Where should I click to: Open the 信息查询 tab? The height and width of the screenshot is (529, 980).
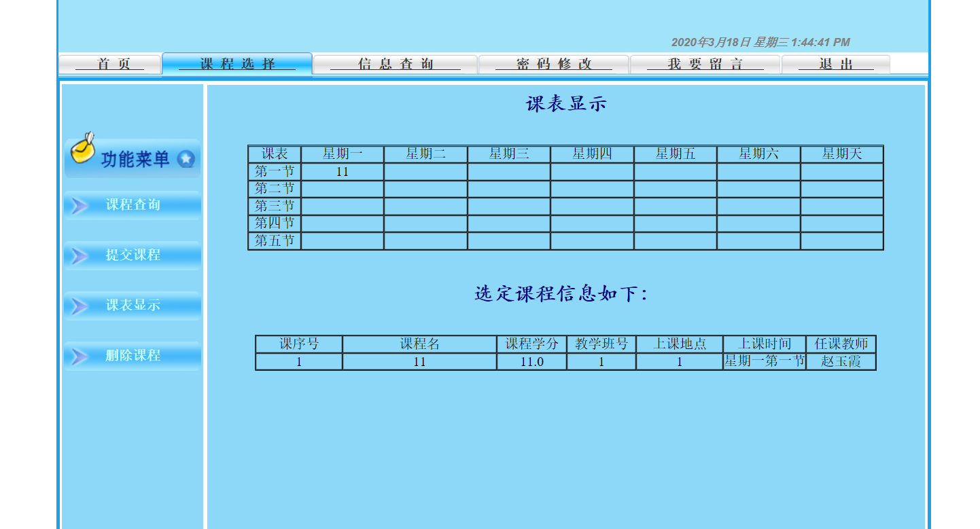395,64
